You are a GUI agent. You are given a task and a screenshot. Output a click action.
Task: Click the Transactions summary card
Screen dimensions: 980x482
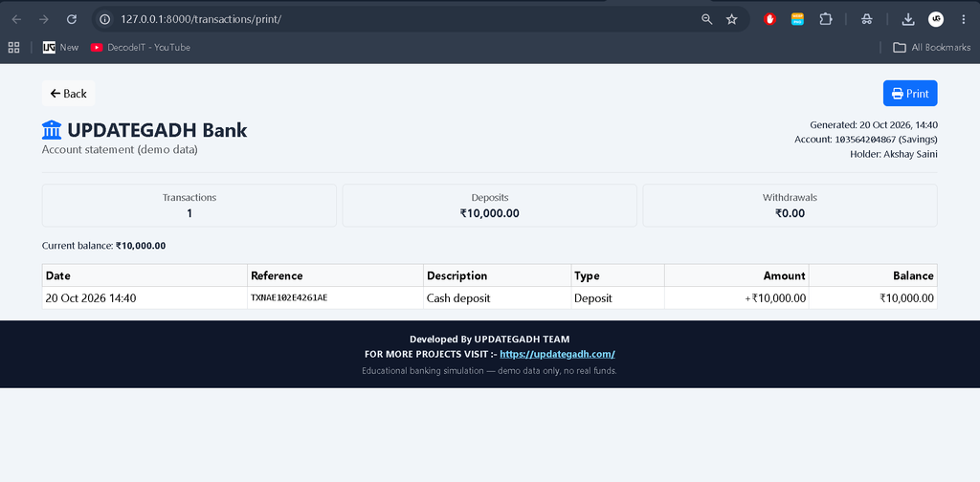point(189,206)
